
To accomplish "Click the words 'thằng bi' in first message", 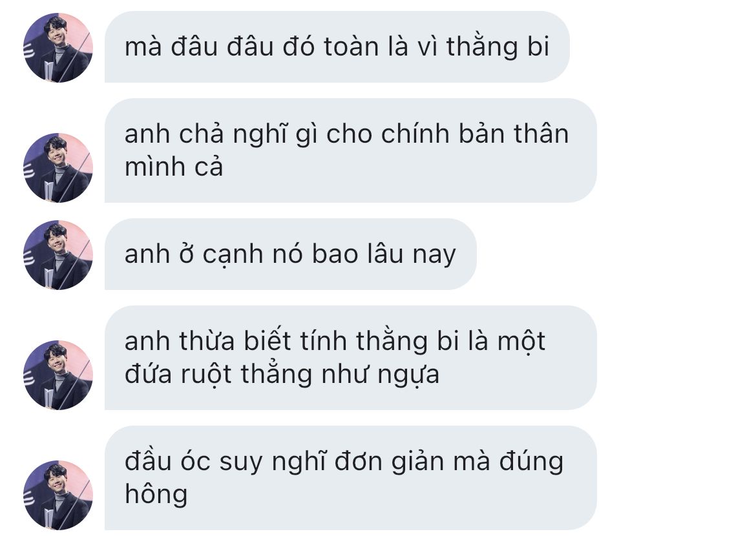I will [498, 47].
